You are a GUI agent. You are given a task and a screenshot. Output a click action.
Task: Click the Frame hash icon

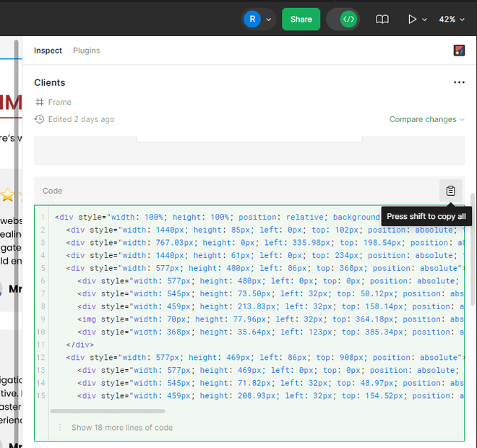click(40, 102)
